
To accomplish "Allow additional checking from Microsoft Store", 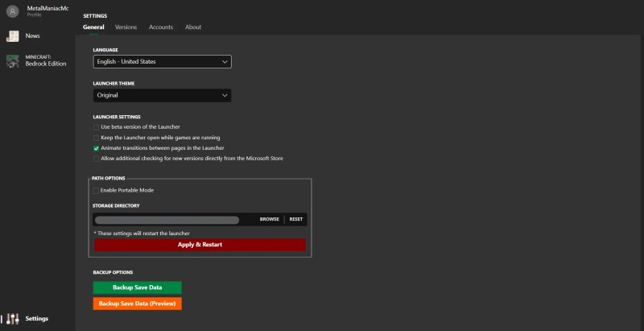I will (x=96, y=159).
